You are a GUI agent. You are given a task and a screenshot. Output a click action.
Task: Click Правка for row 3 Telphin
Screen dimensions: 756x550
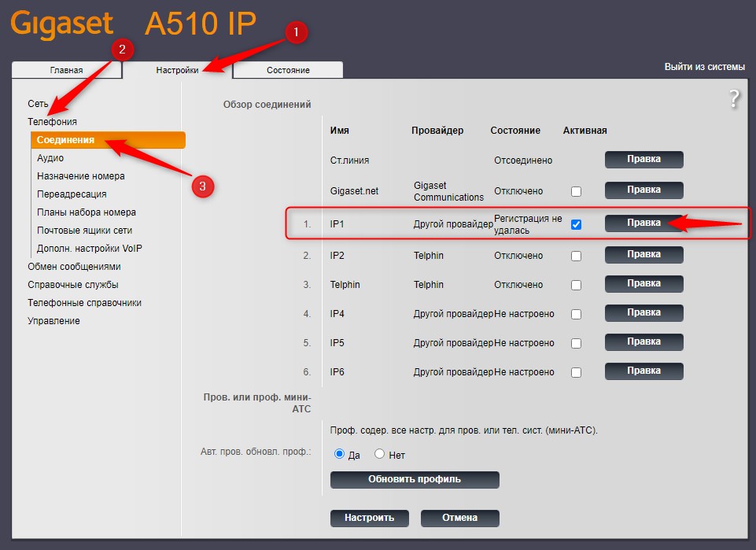644,283
